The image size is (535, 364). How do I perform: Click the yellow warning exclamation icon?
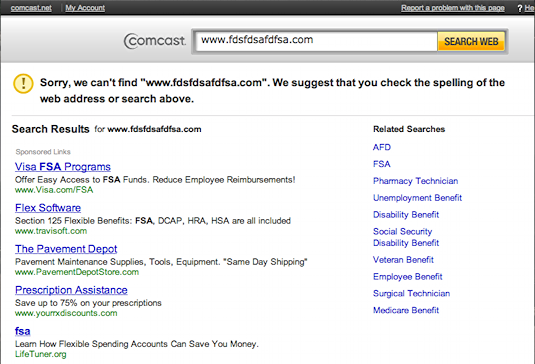[23, 84]
